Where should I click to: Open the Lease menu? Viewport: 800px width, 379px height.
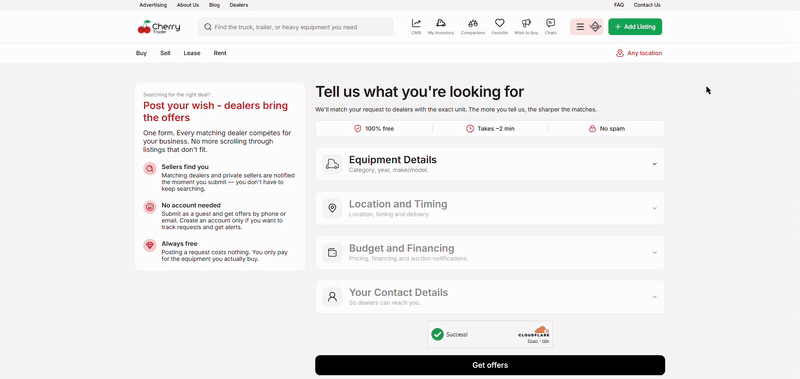[192, 53]
